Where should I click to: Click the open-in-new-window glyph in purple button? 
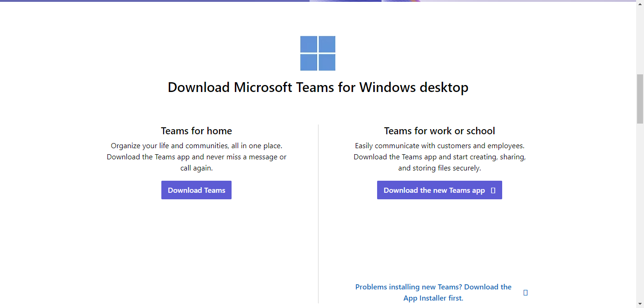[x=494, y=190]
